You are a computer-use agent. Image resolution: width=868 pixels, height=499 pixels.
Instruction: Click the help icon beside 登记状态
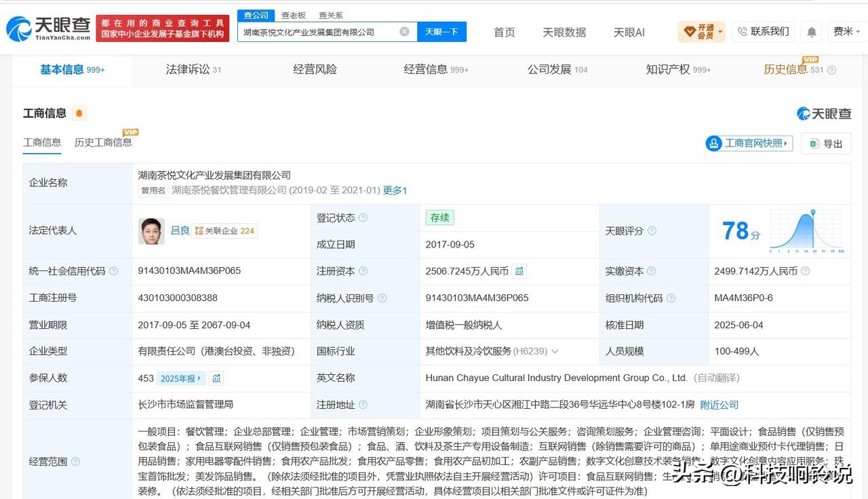(363, 218)
